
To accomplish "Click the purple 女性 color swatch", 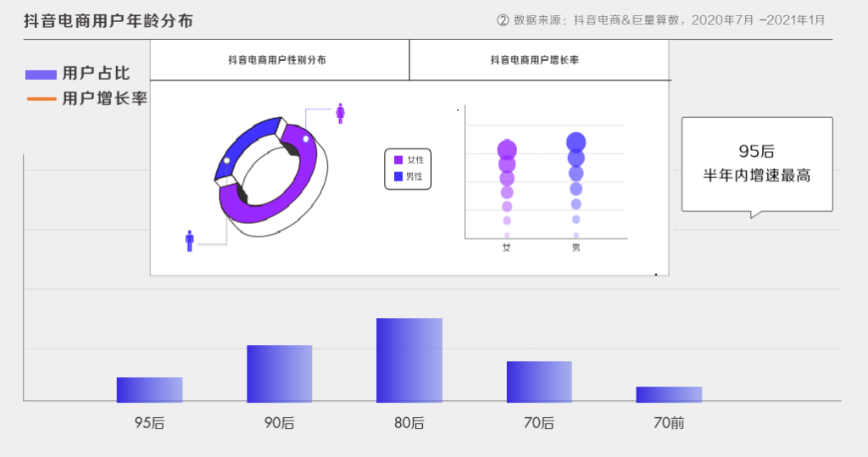I will pyautogui.click(x=398, y=159).
